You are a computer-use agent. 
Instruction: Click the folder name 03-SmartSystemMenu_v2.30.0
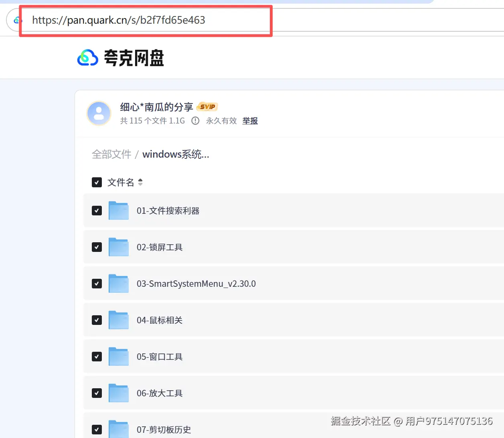click(x=196, y=284)
